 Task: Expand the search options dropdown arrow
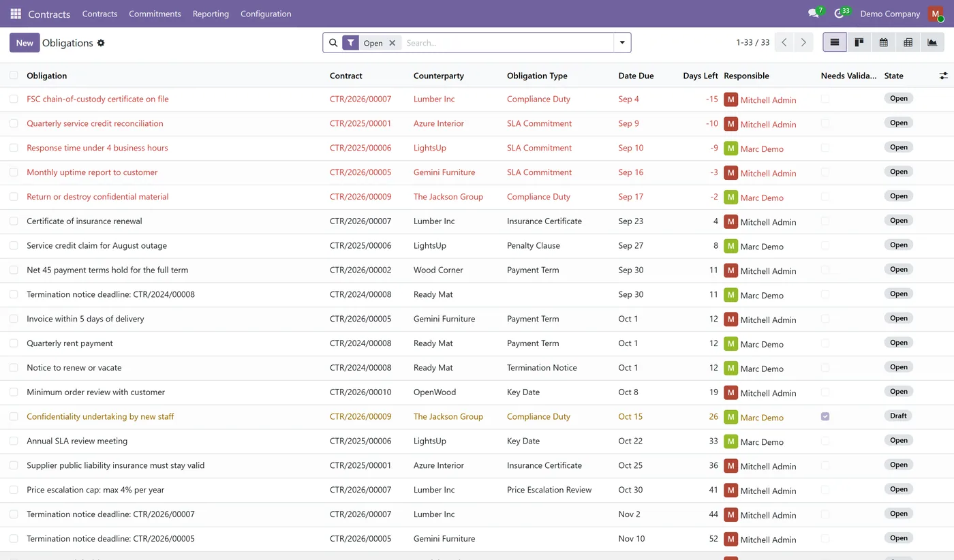(622, 43)
